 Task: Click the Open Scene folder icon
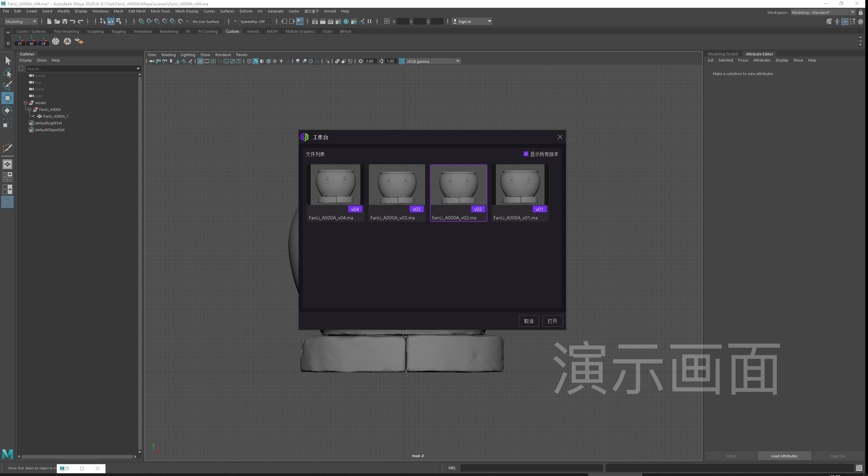(57, 21)
